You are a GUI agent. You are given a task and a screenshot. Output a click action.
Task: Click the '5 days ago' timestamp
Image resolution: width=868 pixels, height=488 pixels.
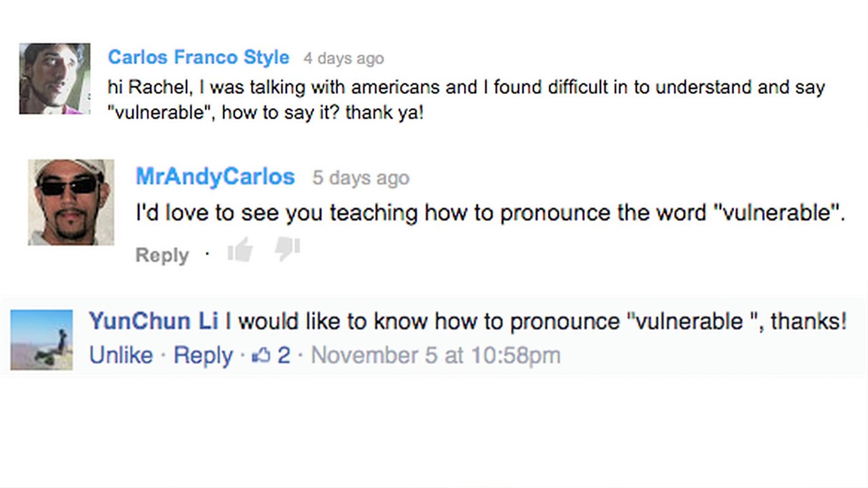361,178
